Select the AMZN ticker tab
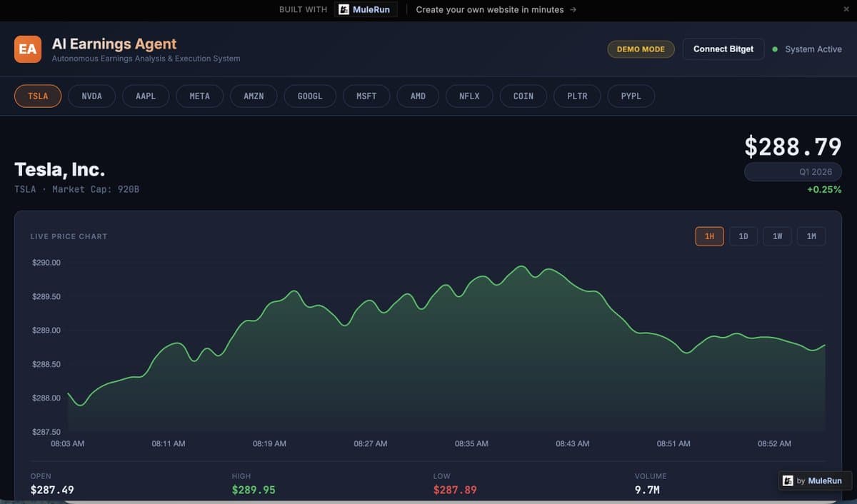Viewport: 857px width, 504px height. 254,96
